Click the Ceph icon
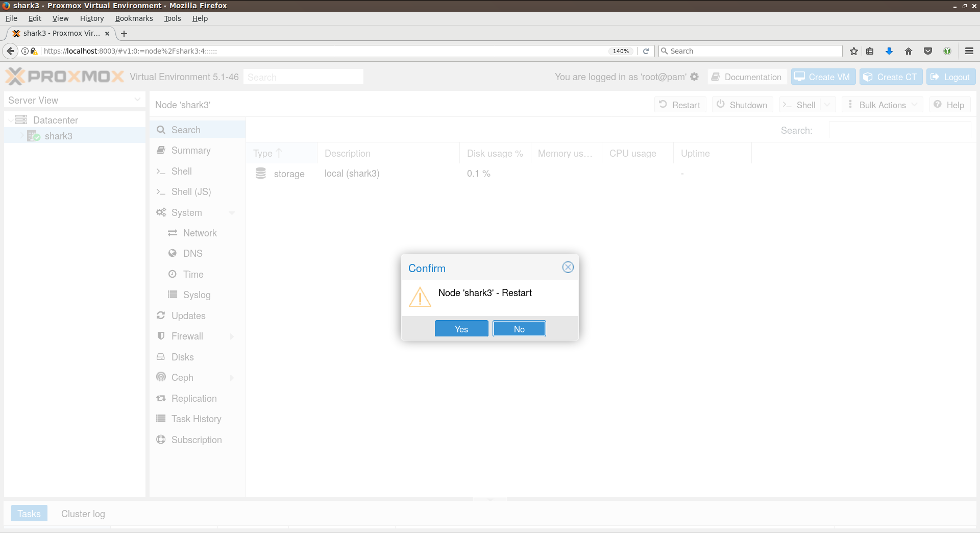Viewport: 980px width, 533px height. point(161,377)
